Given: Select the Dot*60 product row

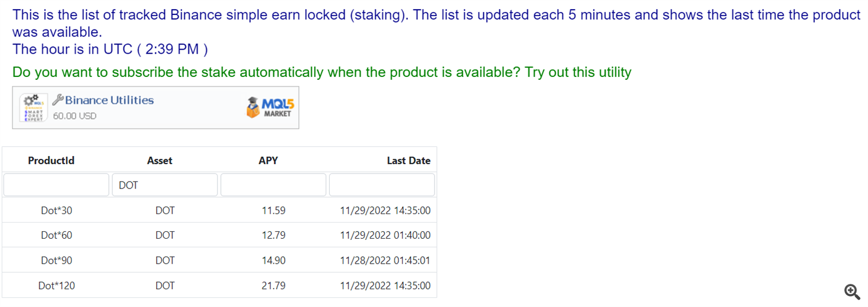Looking at the screenshot, I should pyautogui.click(x=219, y=235).
